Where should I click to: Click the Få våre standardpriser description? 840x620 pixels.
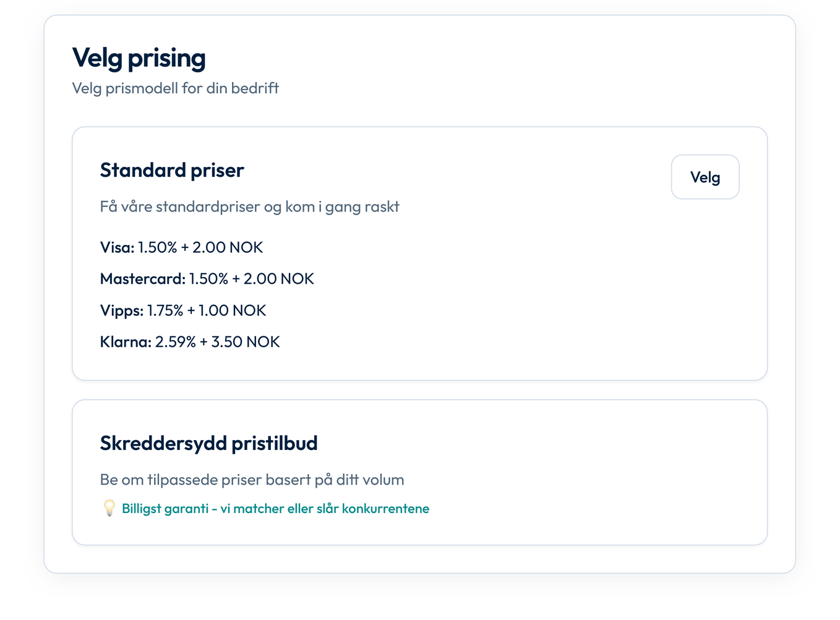point(249,206)
